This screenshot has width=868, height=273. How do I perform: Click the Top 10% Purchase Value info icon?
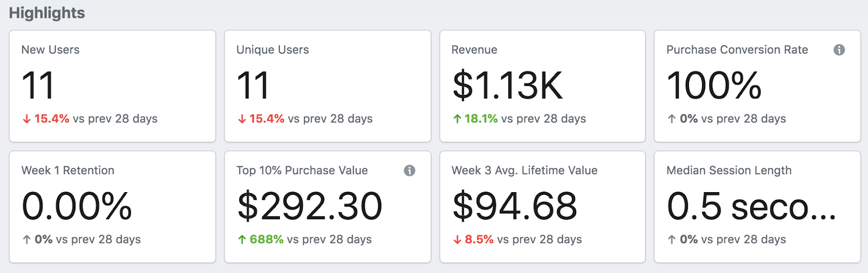click(x=410, y=170)
